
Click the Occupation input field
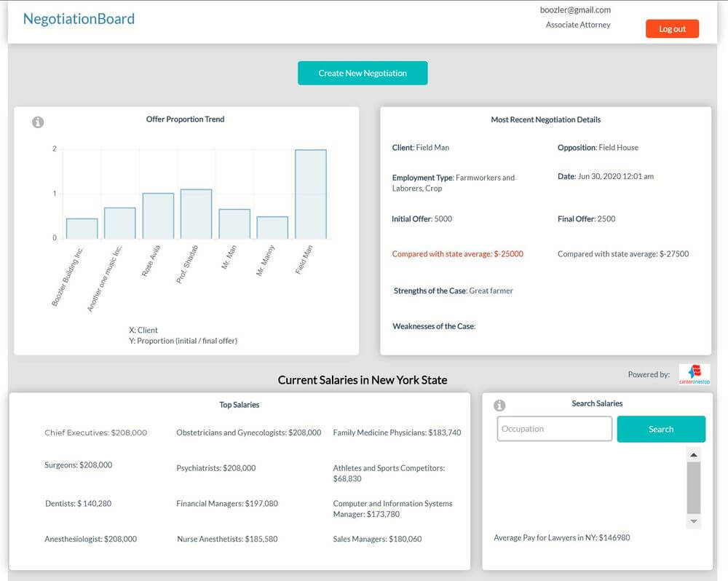(x=554, y=429)
